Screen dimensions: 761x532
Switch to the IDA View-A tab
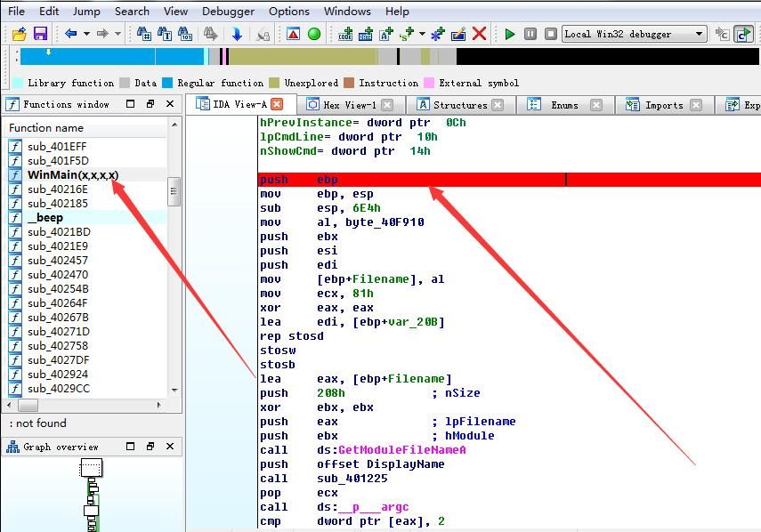239,104
